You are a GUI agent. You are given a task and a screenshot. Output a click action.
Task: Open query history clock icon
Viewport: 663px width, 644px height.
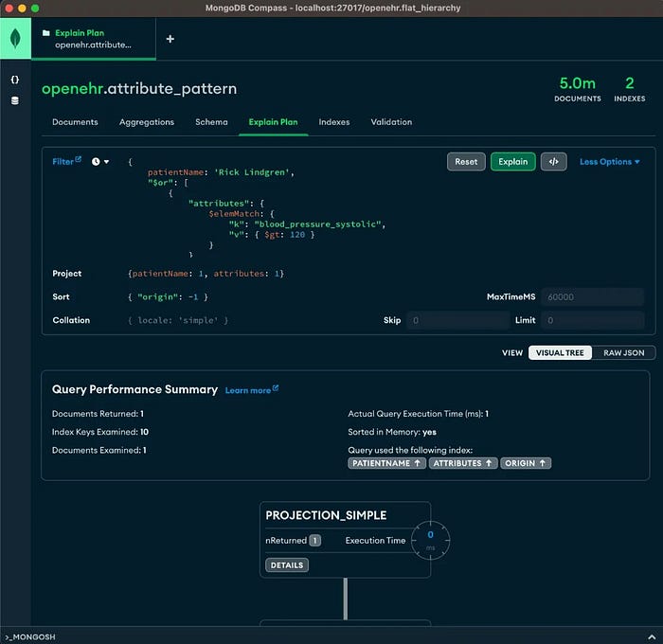click(96, 162)
